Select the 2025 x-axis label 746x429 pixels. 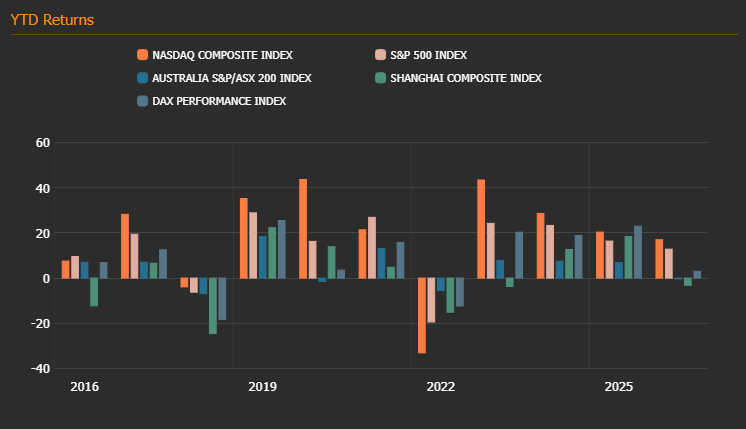pos(618,387)
